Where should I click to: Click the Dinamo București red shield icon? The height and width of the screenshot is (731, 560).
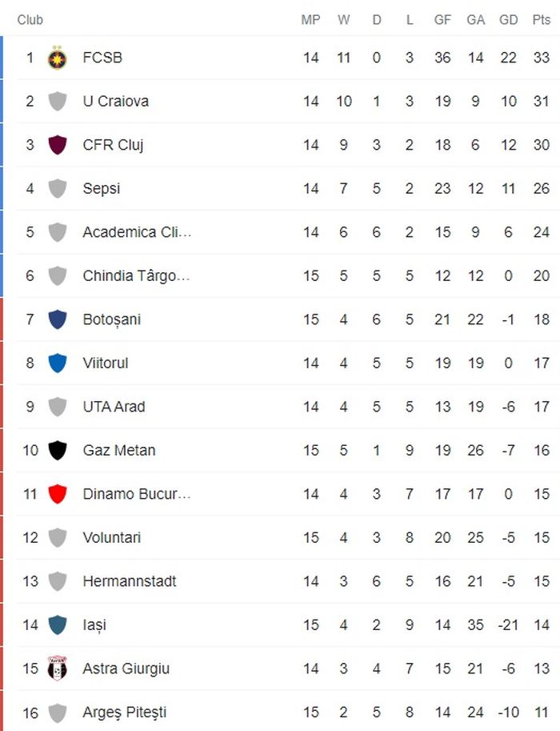pos(57,494)
